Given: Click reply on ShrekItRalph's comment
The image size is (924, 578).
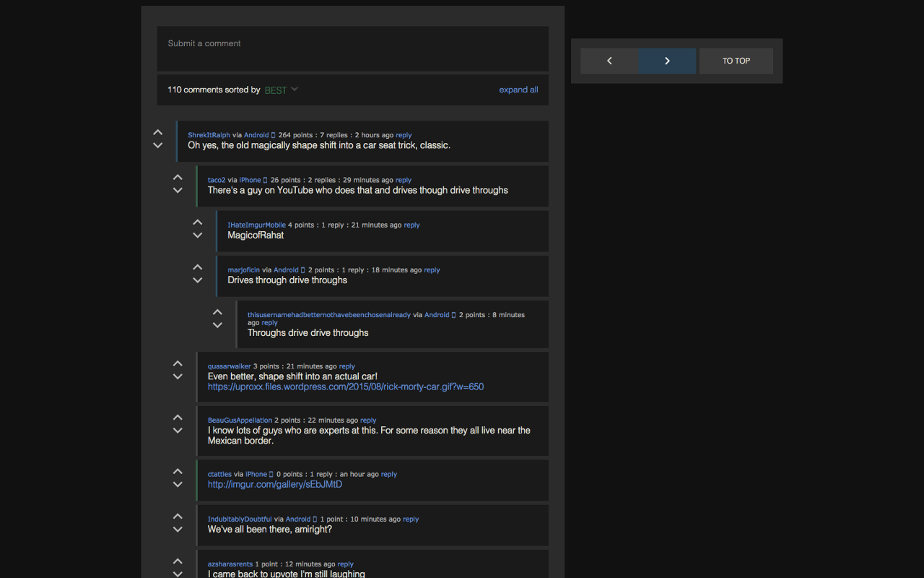Looking at the screenshot, I should pyautogui.click(x=404, y=134).
